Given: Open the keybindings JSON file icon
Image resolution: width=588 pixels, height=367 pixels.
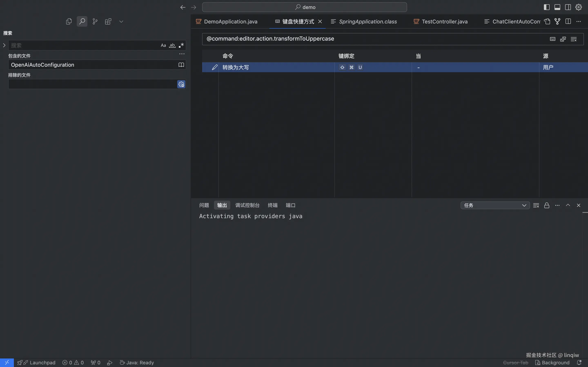Looking at the screenshot, I should coord(547,21).
